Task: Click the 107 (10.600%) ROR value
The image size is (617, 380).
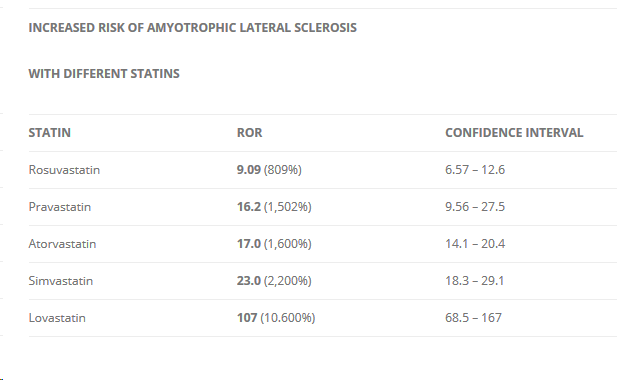Action: tap(276, 318)
